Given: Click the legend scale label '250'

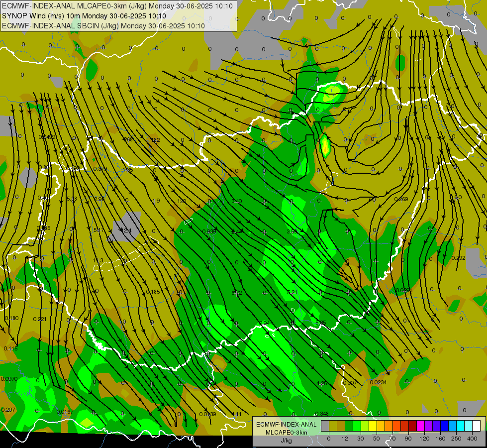Looking at the screenshot, I should point(456,439).
